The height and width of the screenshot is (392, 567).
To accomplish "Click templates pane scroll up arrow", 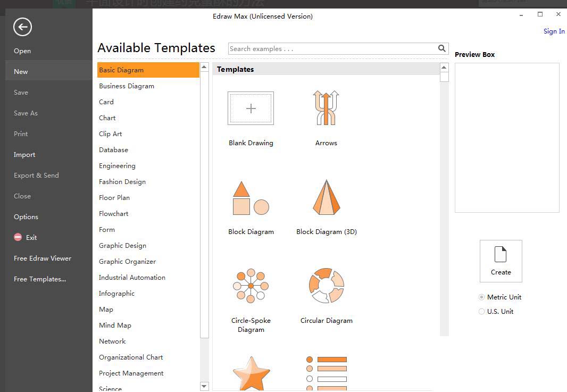I will [444, 67].
